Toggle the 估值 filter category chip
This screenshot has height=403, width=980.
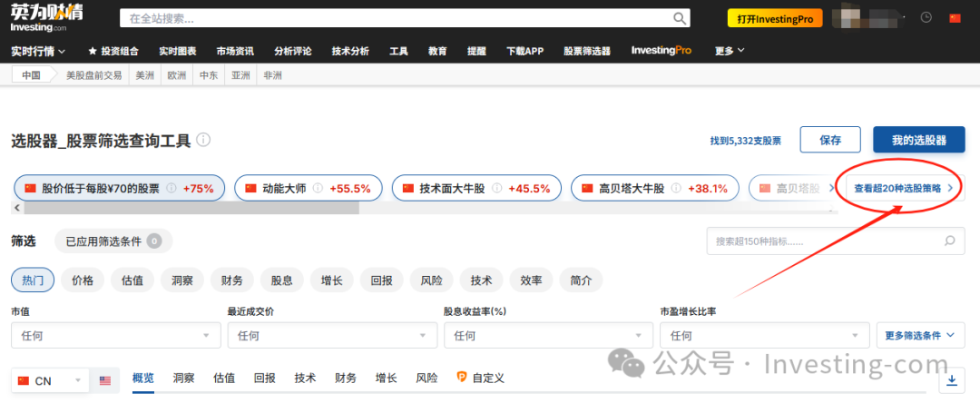[132, 280]
